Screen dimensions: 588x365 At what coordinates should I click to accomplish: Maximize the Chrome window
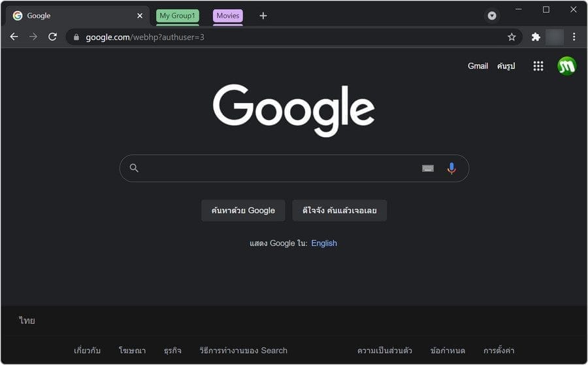coord(546,9)
